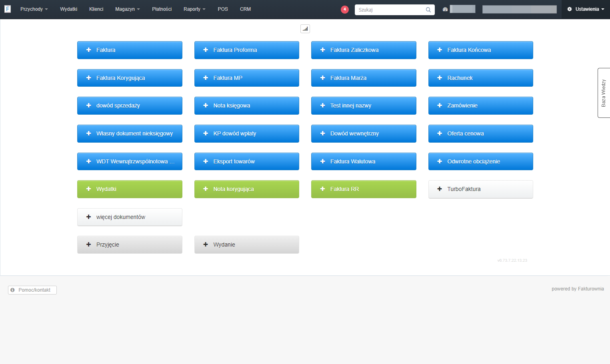
Task: Show więcej dokumentów
Action: 130,217
